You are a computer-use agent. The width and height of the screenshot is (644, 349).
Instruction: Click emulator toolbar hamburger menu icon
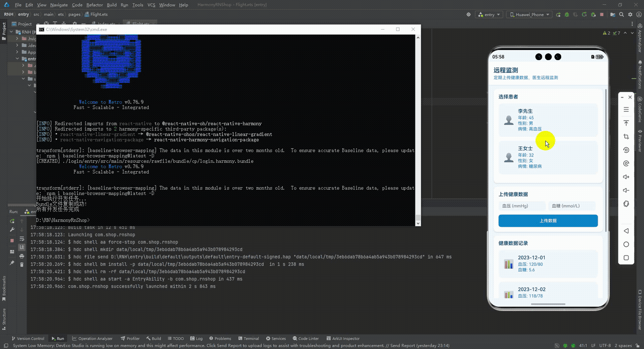pyautogui.click(x=626, y=110)
